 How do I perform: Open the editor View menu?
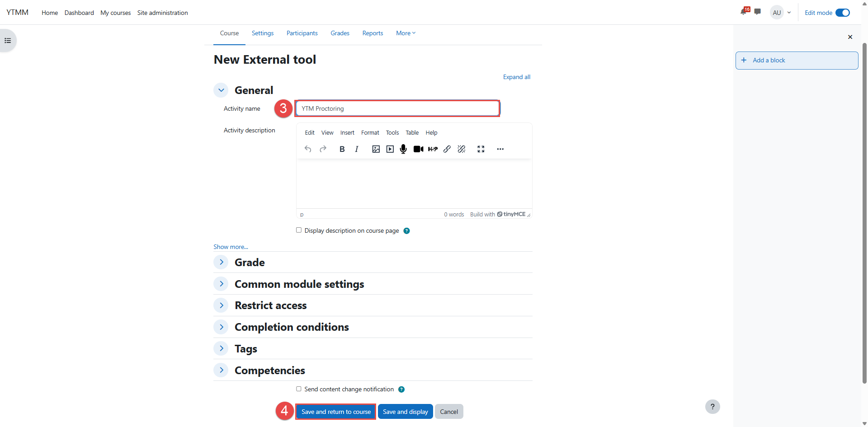327,133
